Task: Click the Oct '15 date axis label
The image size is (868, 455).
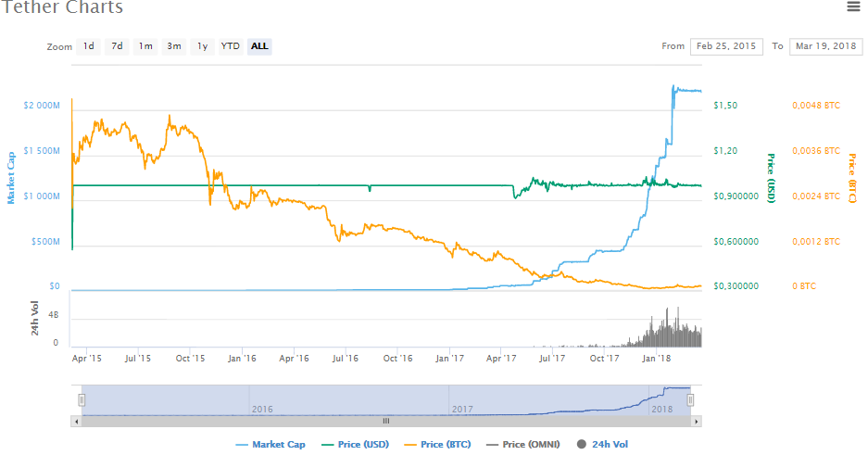Action: tap(191, 358)
